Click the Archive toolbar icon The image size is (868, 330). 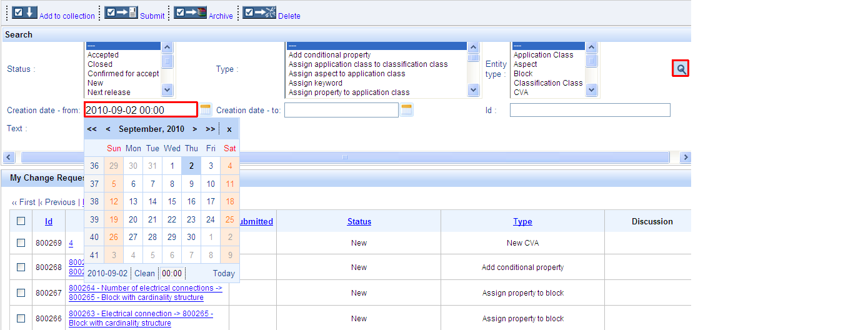point(190,13)
